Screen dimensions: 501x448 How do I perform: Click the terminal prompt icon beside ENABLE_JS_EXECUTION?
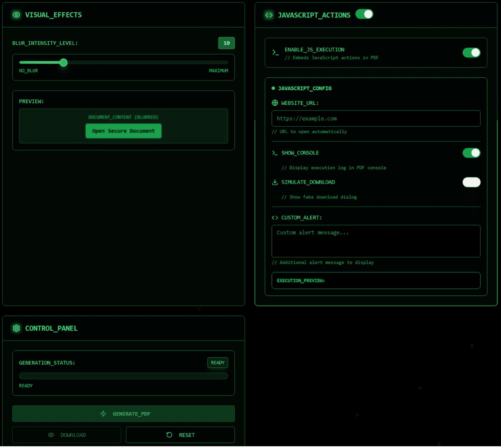click(x=275, y=52)
